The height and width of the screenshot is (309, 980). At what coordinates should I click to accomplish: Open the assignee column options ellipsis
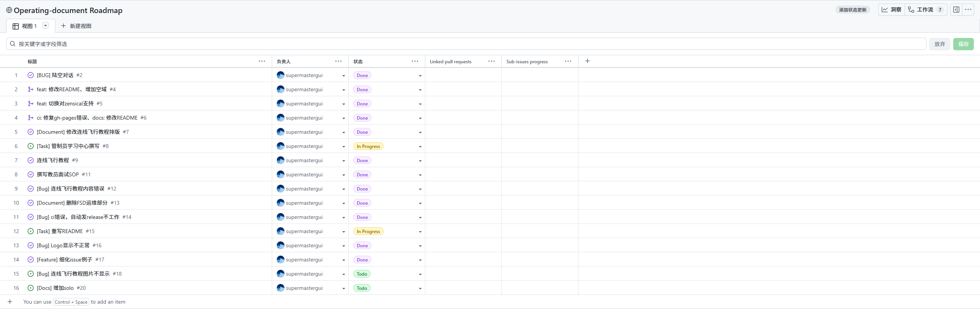tap(338, 61)
